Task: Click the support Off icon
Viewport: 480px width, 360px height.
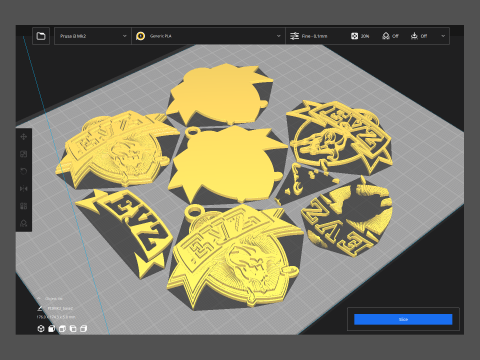Action: point(386,36)
